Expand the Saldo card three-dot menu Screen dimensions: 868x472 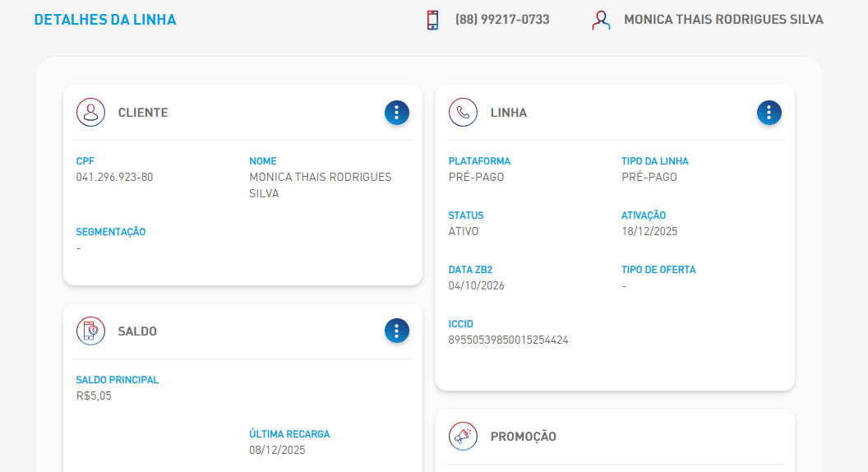[x=396, y=331]
